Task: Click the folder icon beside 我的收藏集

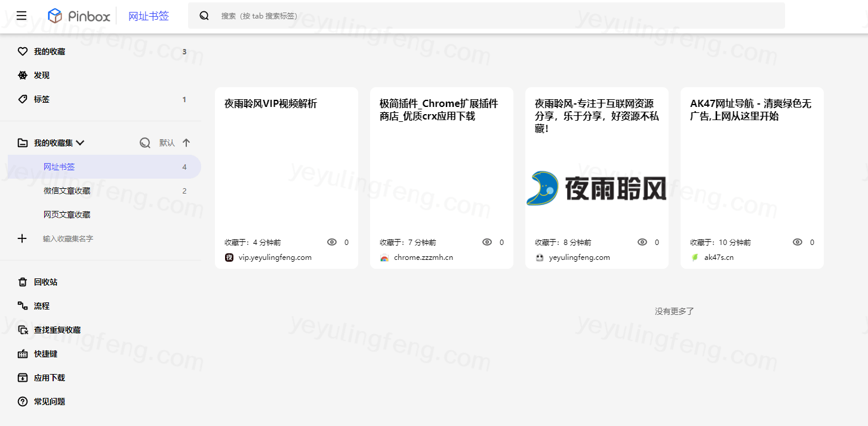Action: click(23, 143)
